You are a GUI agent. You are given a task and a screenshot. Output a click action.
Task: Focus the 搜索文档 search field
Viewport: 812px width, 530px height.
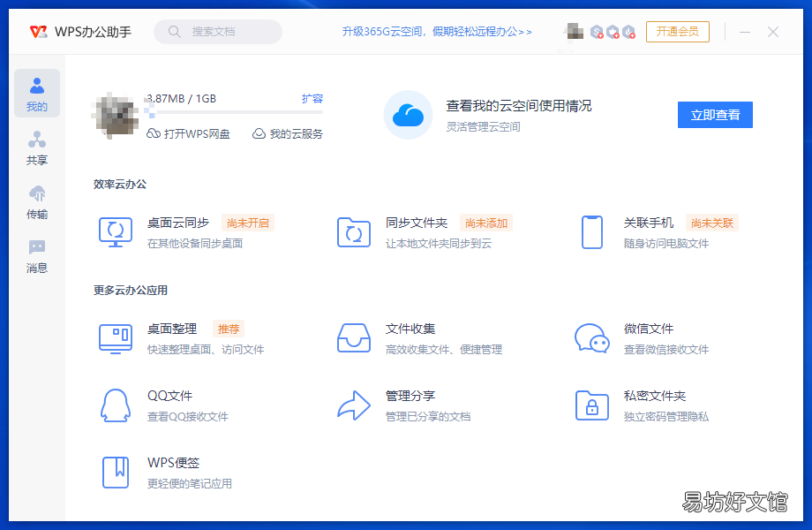(x=218, y=32)
